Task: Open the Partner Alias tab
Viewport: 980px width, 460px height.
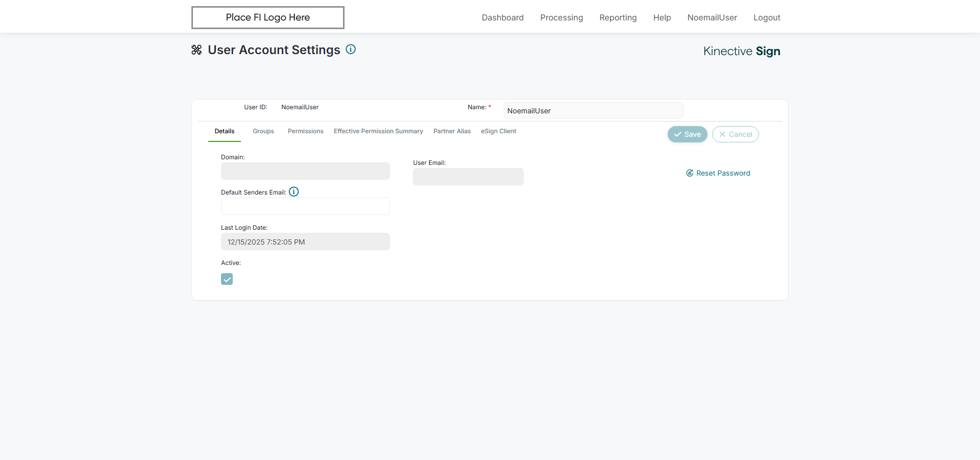Action: 452,131
